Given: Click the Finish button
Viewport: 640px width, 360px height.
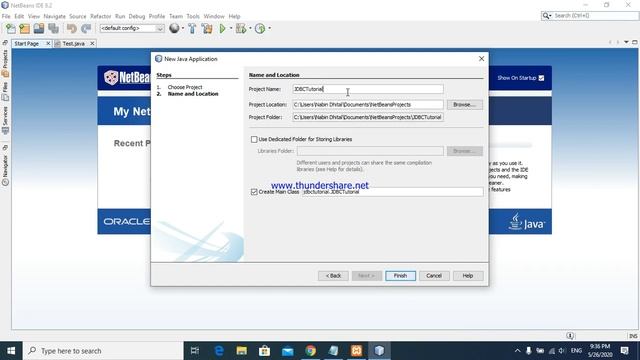Looking at the screenshot, I should pyautogui.click(x=400, y=276).
